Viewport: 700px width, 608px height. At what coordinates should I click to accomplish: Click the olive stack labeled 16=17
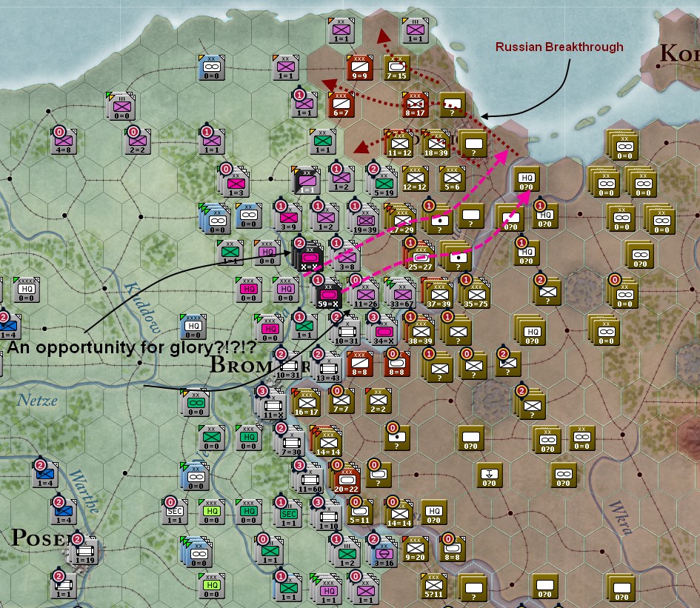pyautogui.click(x=306, y=403)
